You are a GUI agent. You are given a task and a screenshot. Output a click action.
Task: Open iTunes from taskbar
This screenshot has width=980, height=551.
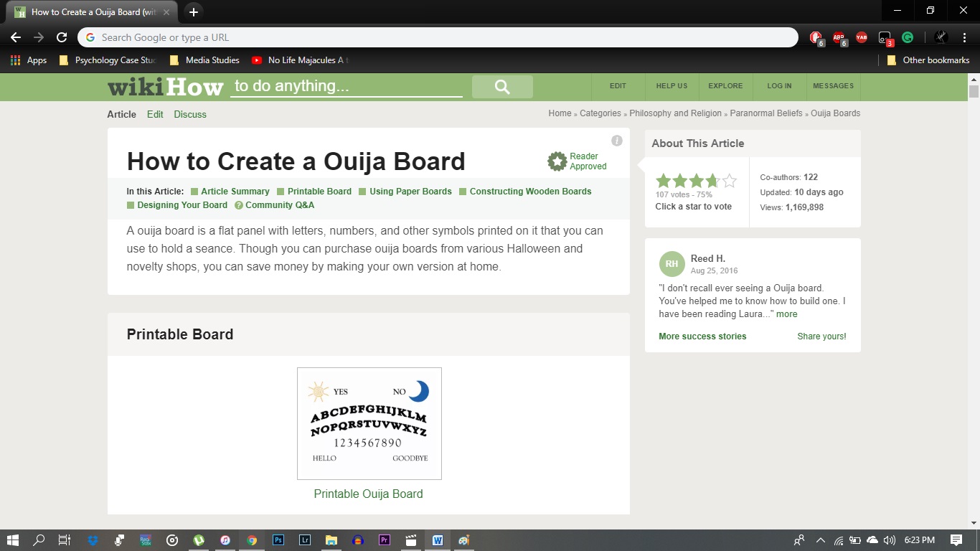(225, 540)
